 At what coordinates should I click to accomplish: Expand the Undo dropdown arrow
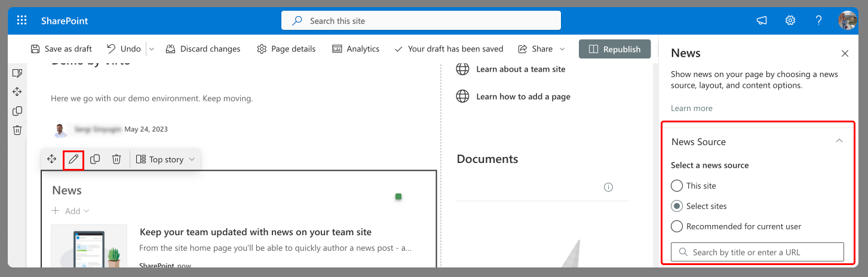coord(151,49)
